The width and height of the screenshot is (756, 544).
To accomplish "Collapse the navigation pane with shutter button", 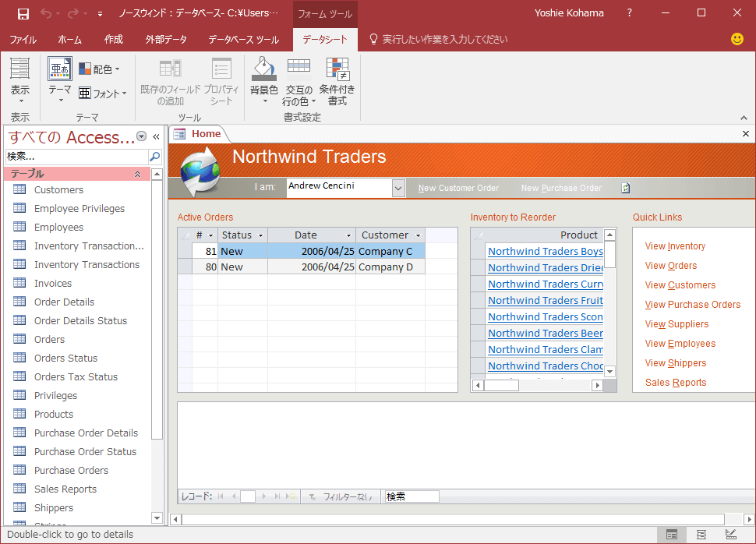I will click(x=156, y=137).
